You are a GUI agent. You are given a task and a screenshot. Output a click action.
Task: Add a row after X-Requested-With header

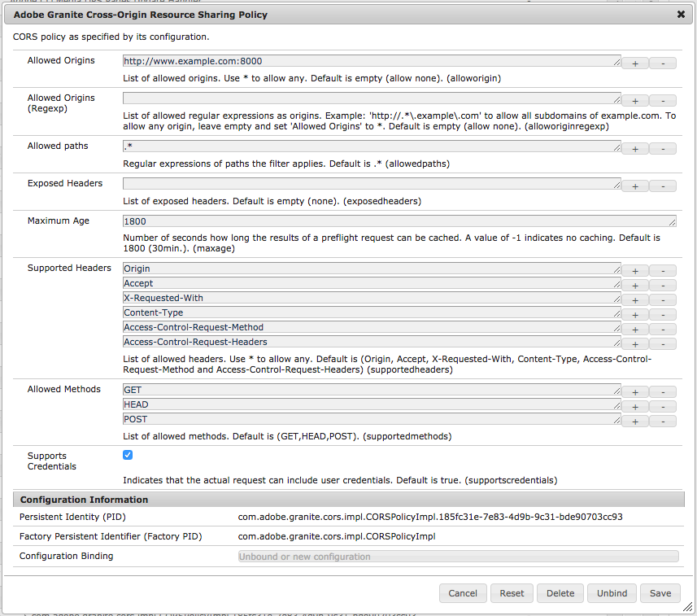(x=634, y=299)
